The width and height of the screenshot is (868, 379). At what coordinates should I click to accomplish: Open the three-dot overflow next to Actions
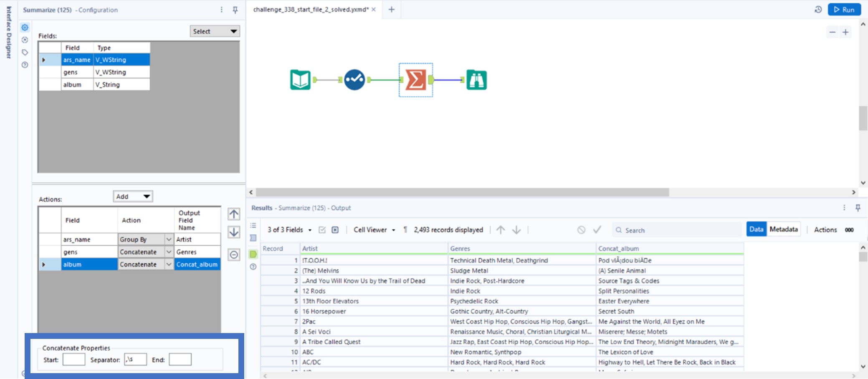coord(849,230)
